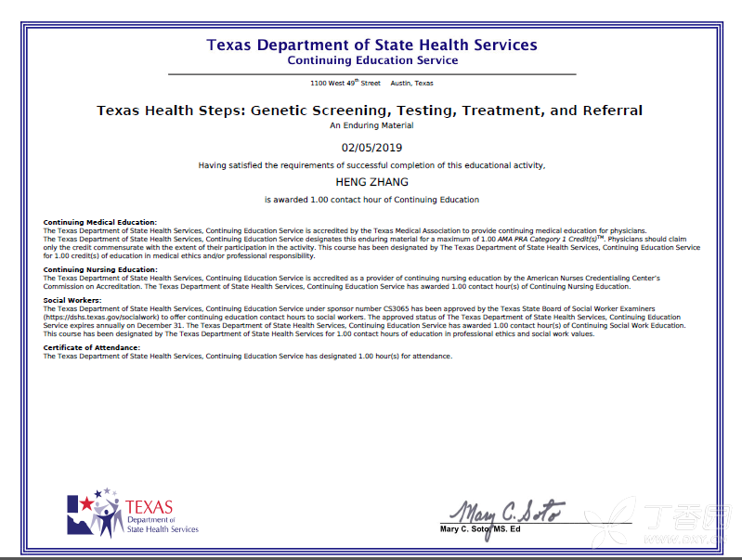Click the printed name 'Mary C. Soto, MS. Ed'
The height and width of the screenshot is (560, 742).
(480, 529)
